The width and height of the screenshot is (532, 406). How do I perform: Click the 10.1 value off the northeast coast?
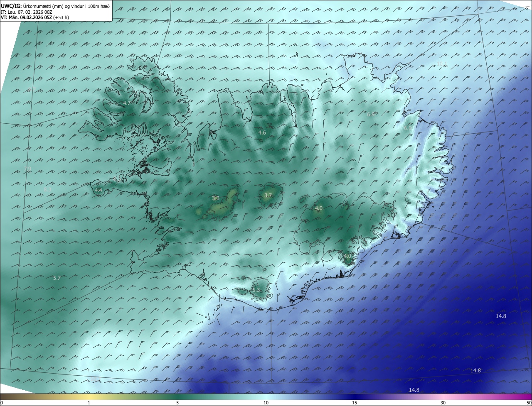click(x=441, y=64)
